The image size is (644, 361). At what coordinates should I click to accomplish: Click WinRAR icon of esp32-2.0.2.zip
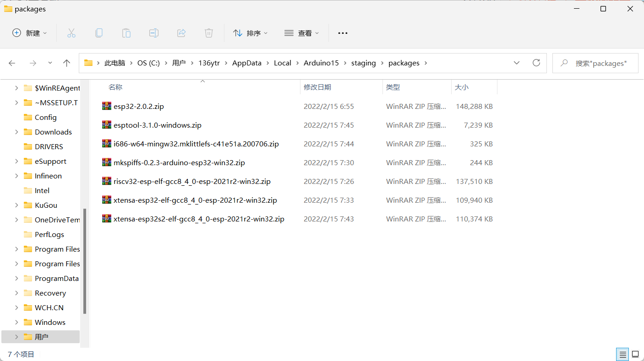tap(107, 106)
